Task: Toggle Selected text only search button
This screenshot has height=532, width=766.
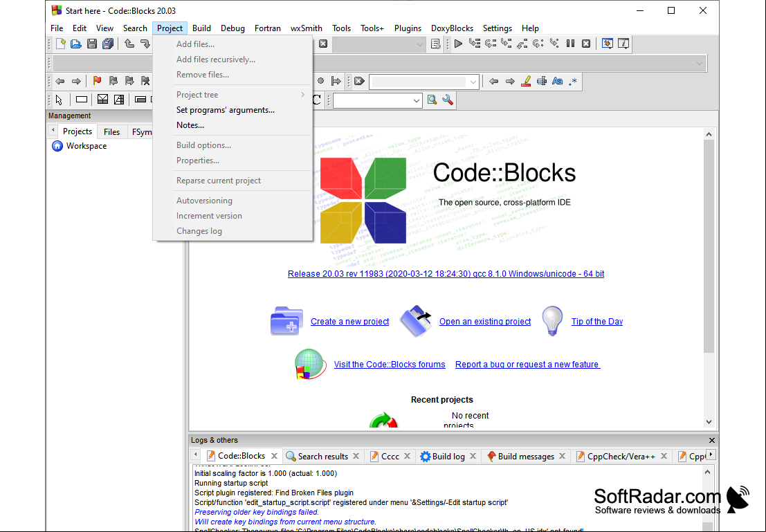Action: point(542,82)
